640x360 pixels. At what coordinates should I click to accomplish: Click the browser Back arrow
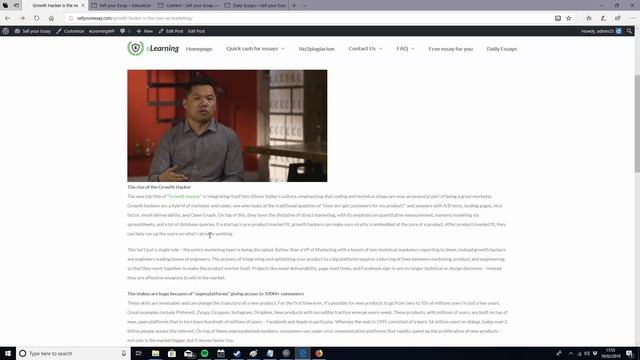click(7, 18)
